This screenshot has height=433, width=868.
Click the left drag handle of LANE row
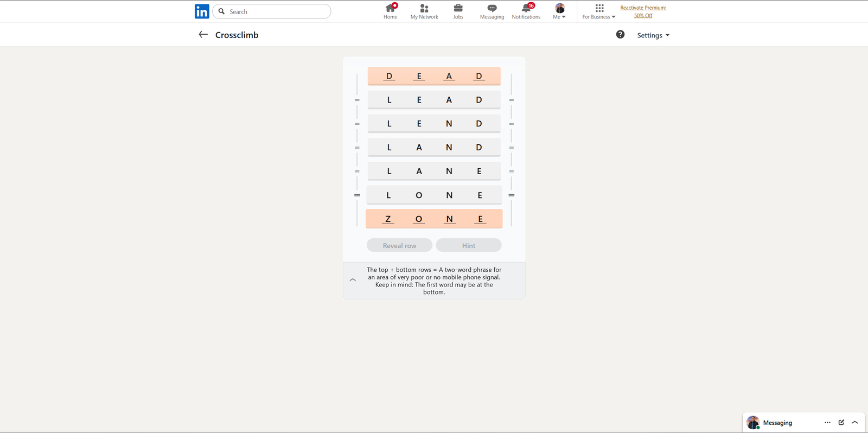tap(357, 171)
